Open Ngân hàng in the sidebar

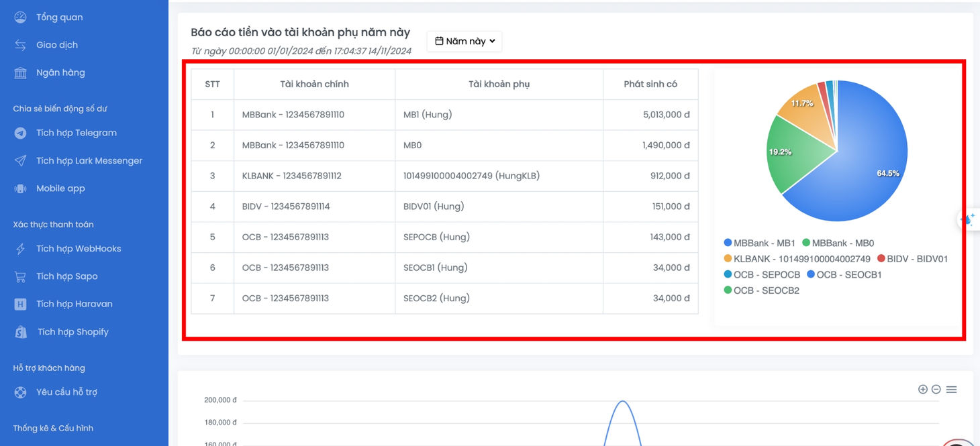pos(60,72)
